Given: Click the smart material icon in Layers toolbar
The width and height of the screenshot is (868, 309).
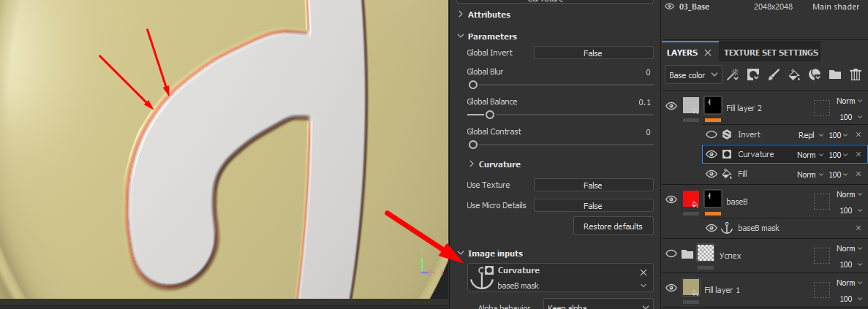Looking at the screenshot, I should pos(815,75).
